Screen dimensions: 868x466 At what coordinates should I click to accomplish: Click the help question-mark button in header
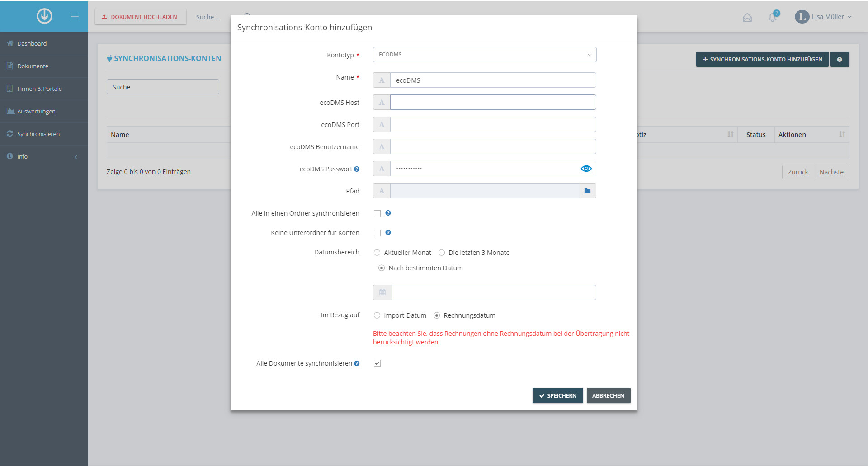(840, 59)
